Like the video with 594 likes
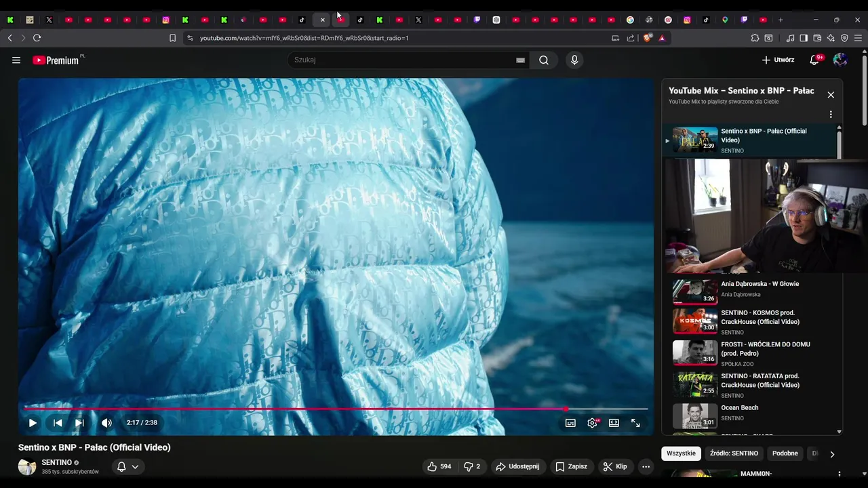Image resolution: width=868 pixels, height=488 pixels. click(439, 466)
